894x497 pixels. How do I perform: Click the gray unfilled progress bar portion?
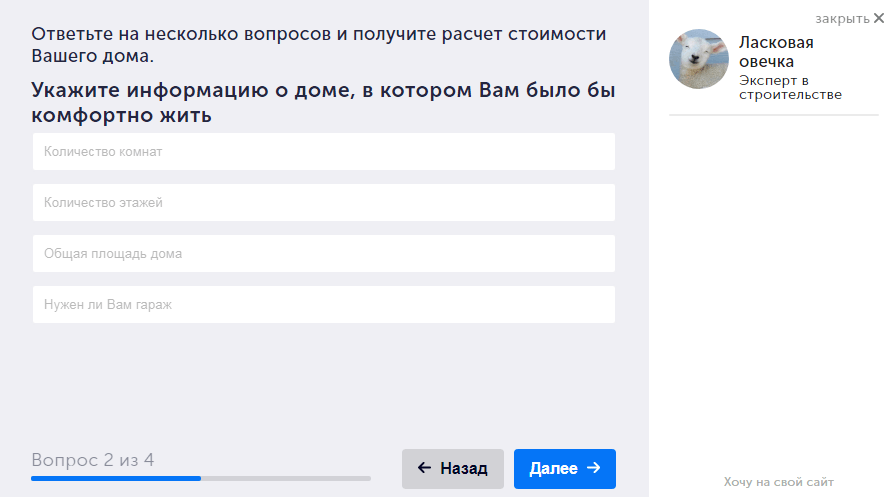click(286, 478)
